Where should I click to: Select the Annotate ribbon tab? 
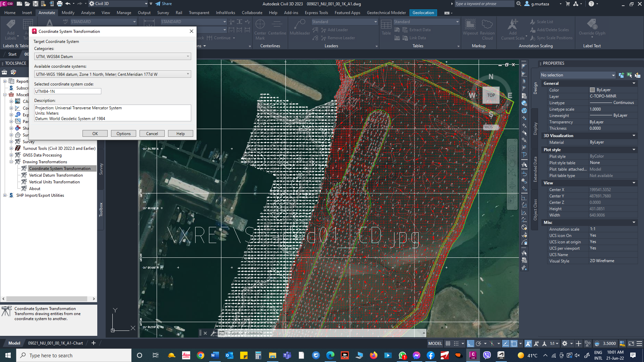(x=47, y=12)
